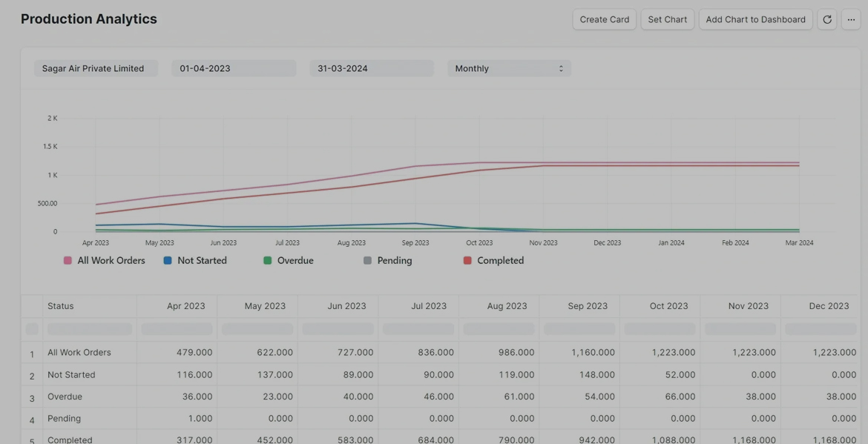Click the refresh report icon
868x444 pixels.
click(827, 19)
